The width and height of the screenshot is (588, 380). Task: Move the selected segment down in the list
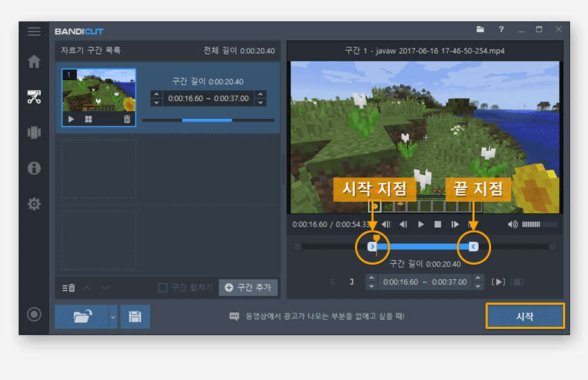[x=105, y=288]
